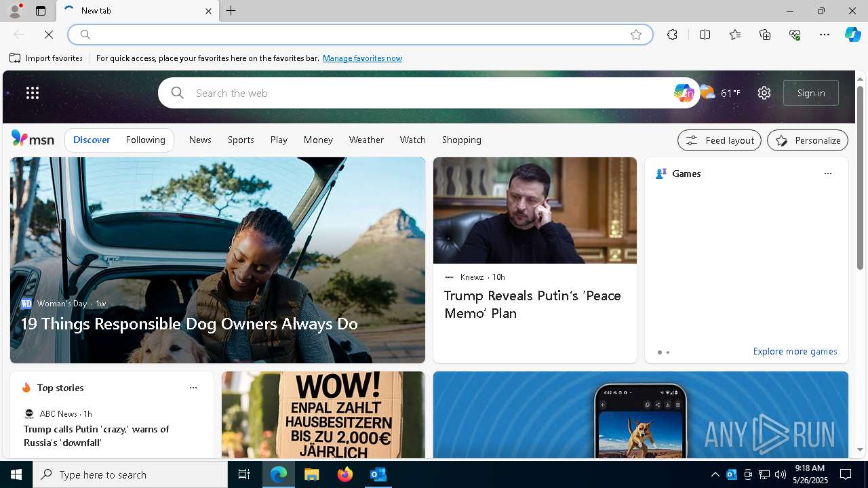Open the Manage favorites now link

[x=362, y=58]
